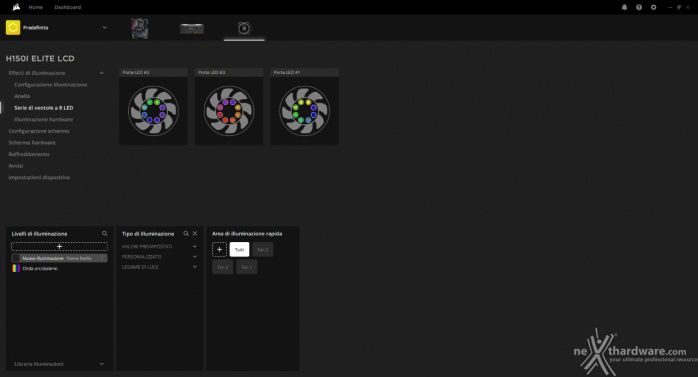Click the Onda arcobaleno rainbow swatch

[x=16, y=268]
